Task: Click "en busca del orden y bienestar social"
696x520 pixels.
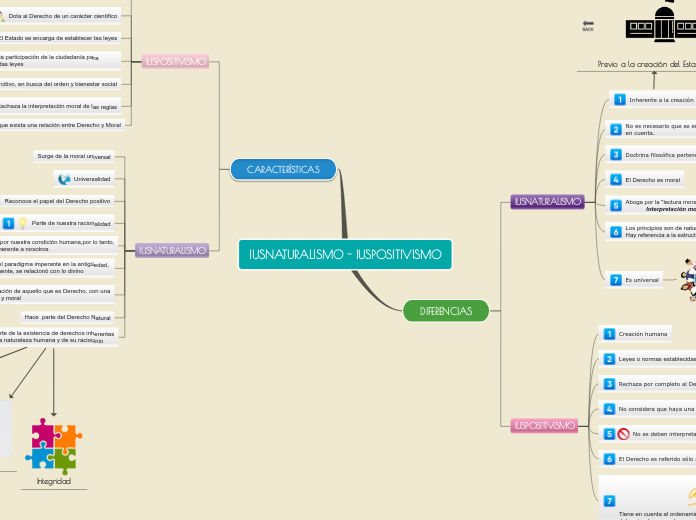Action: click(x=60, y=84)
